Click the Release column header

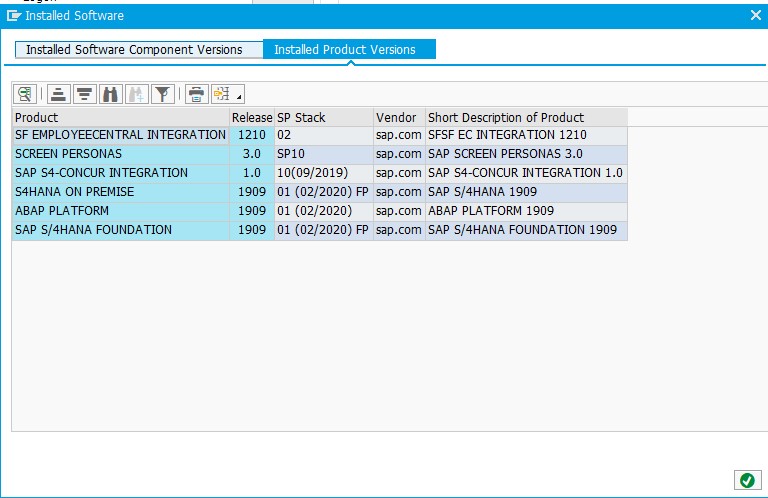click(252, 118)
